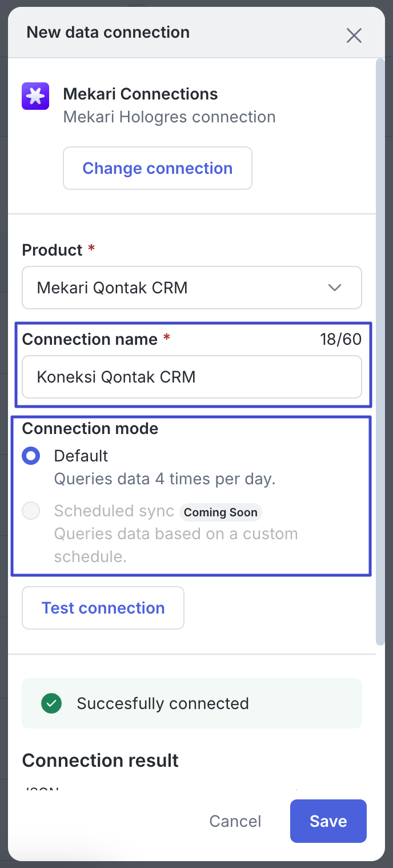Image resolution: width=393 pixels, height=868 pixels.
Task: Click the chevron arrow in Product field
Action: click(335, 288)
